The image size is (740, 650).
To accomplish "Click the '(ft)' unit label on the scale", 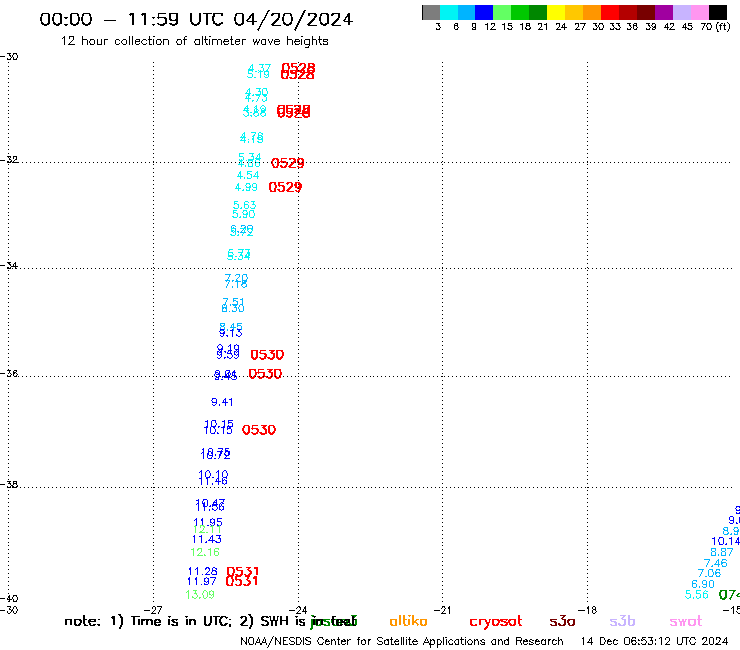I will pyautogui.click(x=723, y=26).
